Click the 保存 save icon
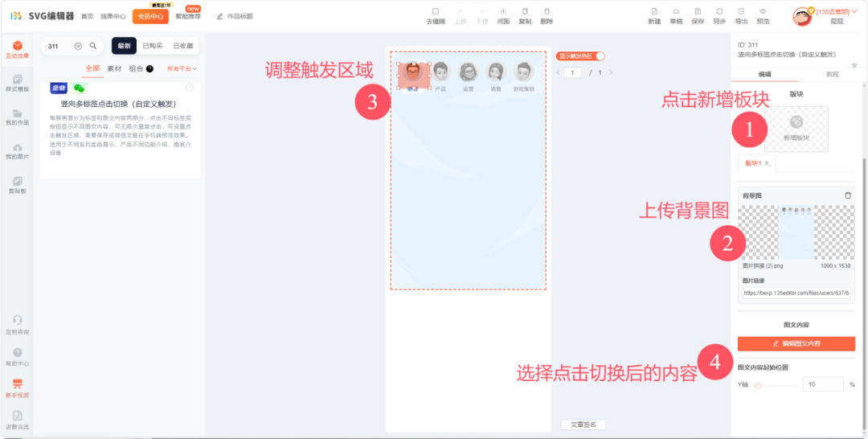This screenshot has width=868, height=439. point(698,16)
